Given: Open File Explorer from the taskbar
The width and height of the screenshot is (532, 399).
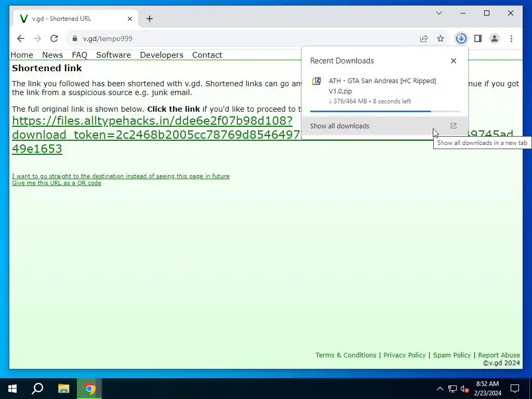Looking at the screenshot, I should click(x=63, y=389).
